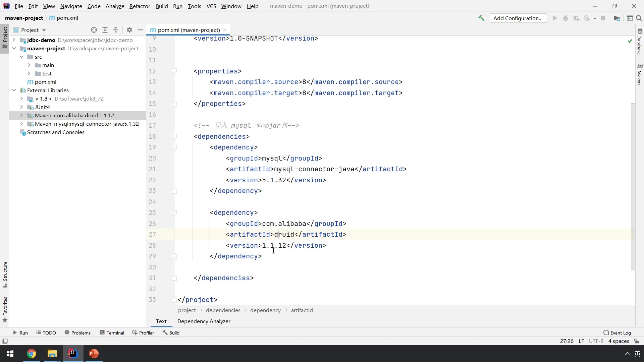Viewport: 644px width, 362px height.
Task: Expand the mysql-connector-java library arrow
Action: tap(21, 124)
